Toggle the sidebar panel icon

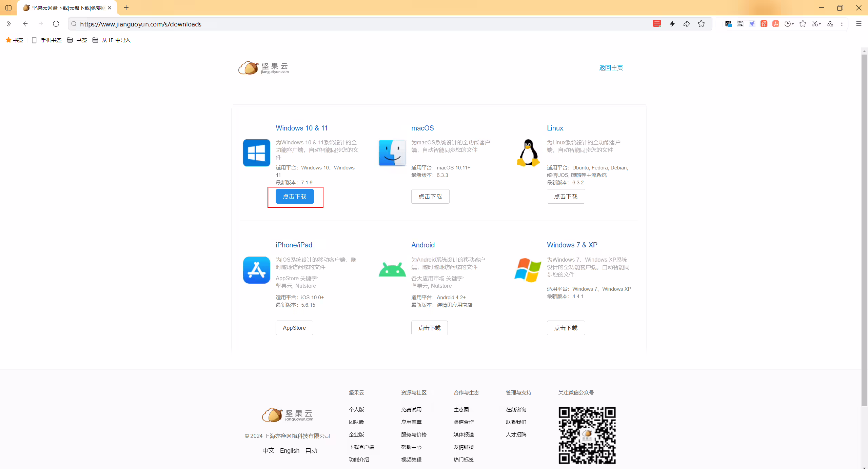click(x=8, y=7)
